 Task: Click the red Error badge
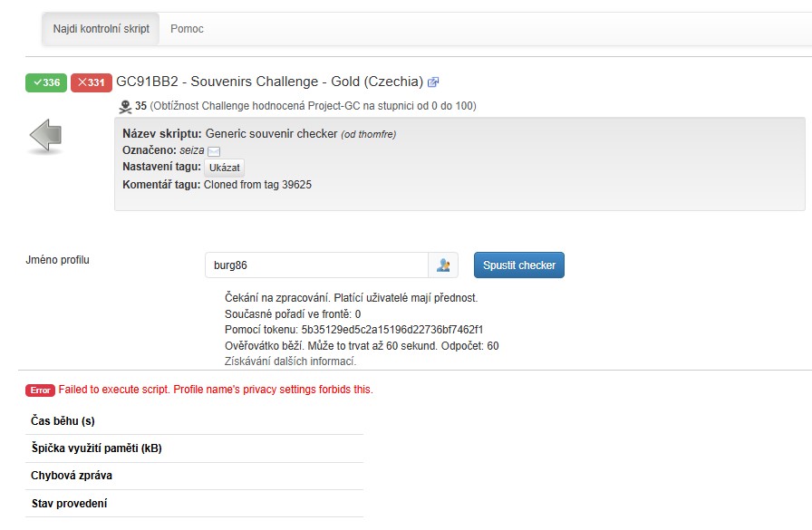pyautogui.click(x=40, y=390)
